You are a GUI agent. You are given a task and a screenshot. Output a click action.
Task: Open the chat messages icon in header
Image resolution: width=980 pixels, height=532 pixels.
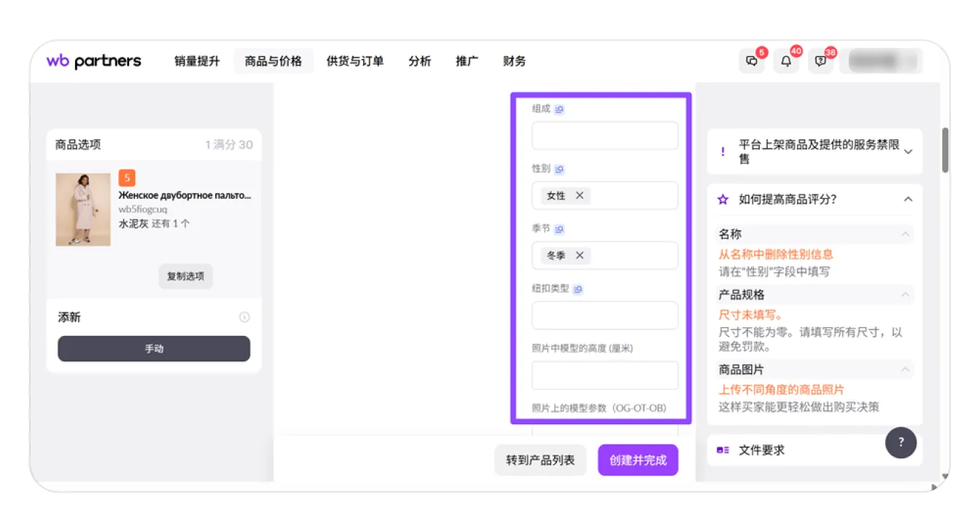(752, 61)
